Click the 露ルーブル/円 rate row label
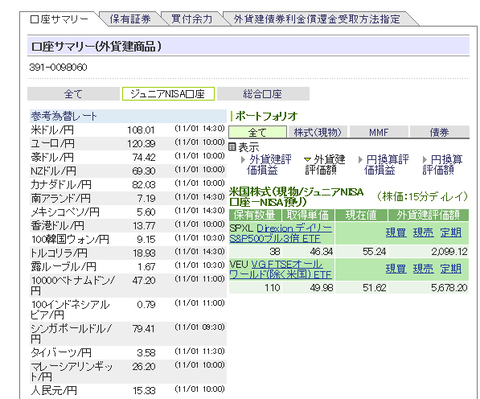Screen dimensions: 480x399 click(x=64, y=266)
